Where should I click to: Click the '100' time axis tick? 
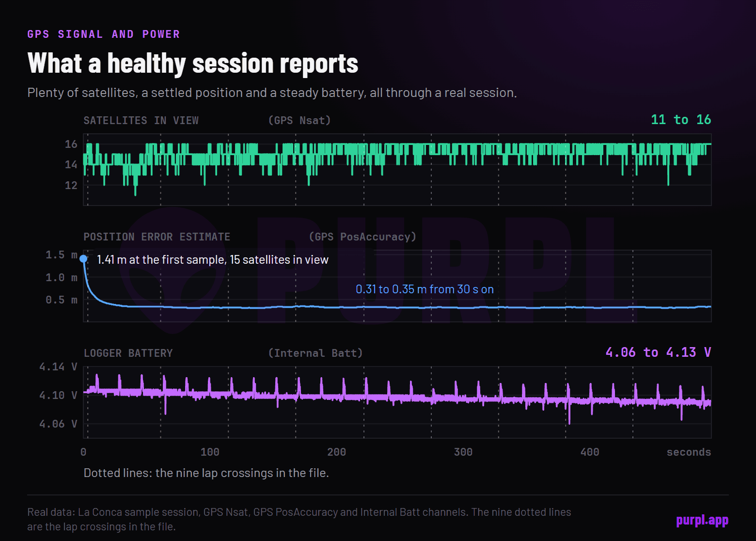click(x=210, y=452)
